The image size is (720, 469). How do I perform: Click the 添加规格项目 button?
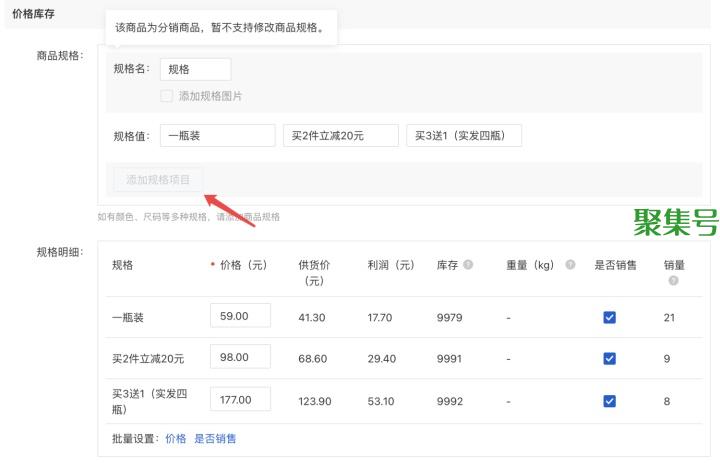158,180
